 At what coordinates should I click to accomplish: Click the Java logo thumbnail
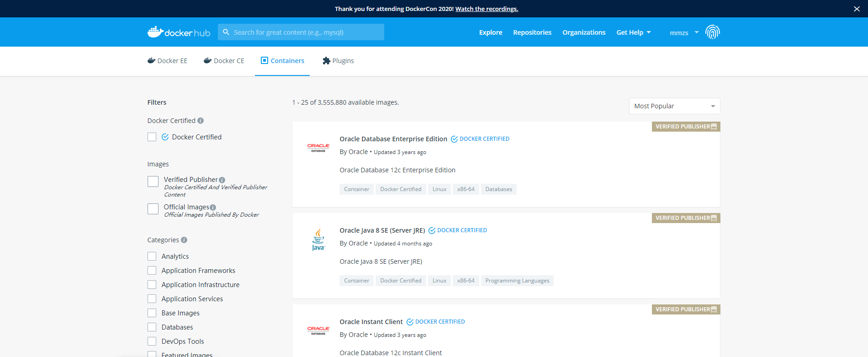pos(318,239)
